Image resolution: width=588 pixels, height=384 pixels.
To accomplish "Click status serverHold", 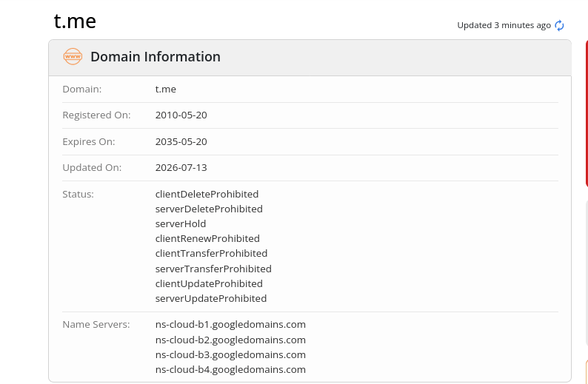I will (x=181, y=223).
